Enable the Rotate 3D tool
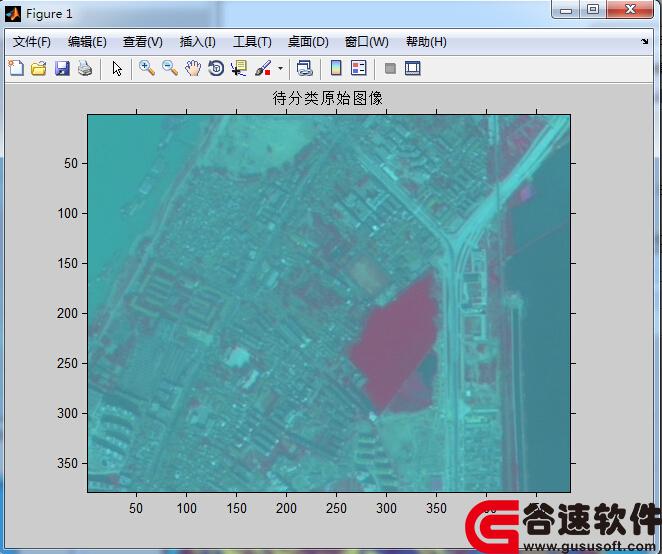Image resolution: width=662 pixels, height=554 pixels. pos(216,68)
